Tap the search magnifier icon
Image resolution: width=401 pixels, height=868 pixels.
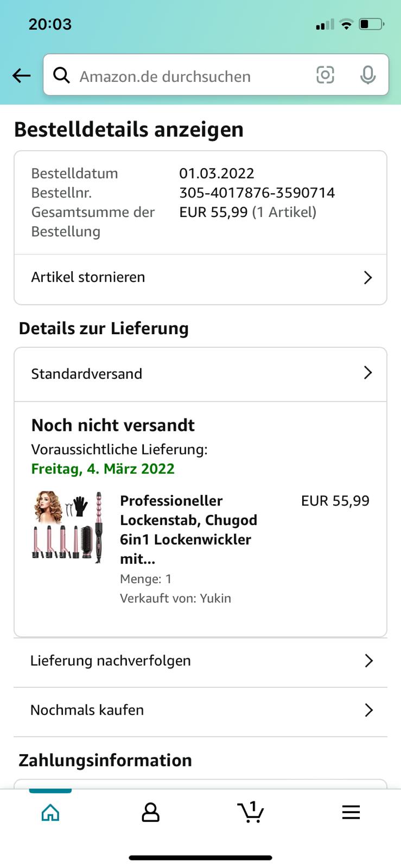pos(62,75)
